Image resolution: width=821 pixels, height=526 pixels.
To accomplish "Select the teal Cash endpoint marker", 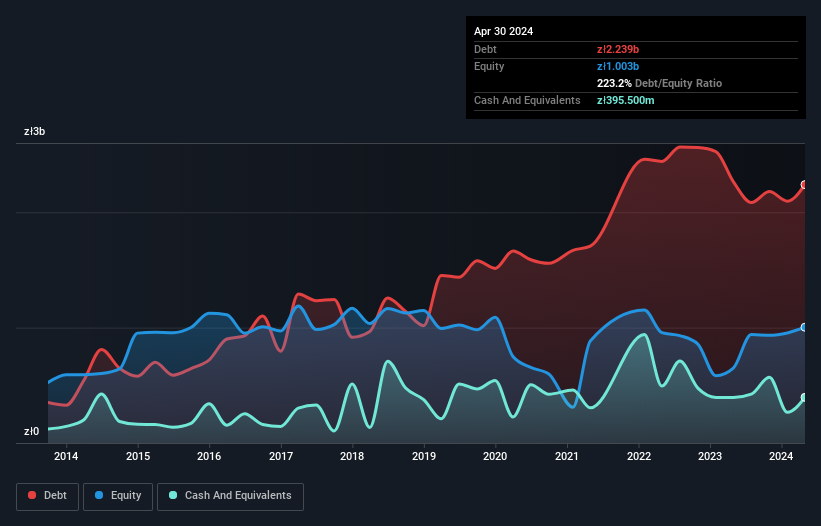I will (804, 398).
